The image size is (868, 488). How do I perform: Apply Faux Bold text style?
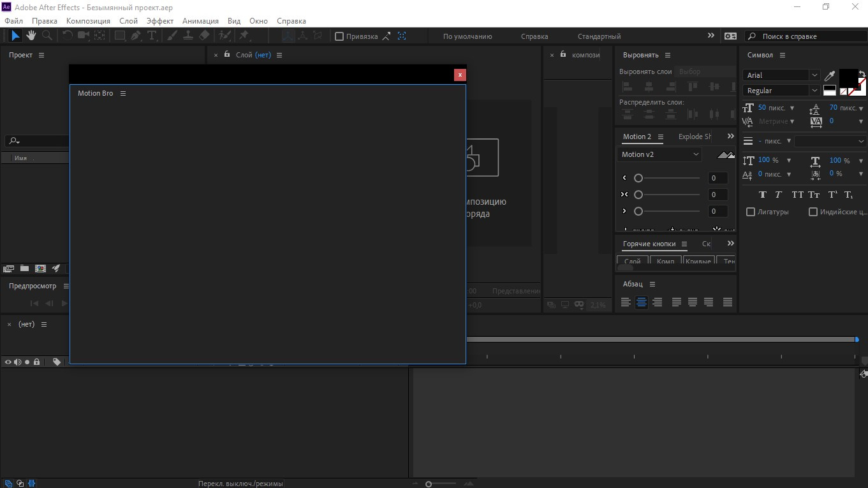pyautogui.click(x=763, y=195)
